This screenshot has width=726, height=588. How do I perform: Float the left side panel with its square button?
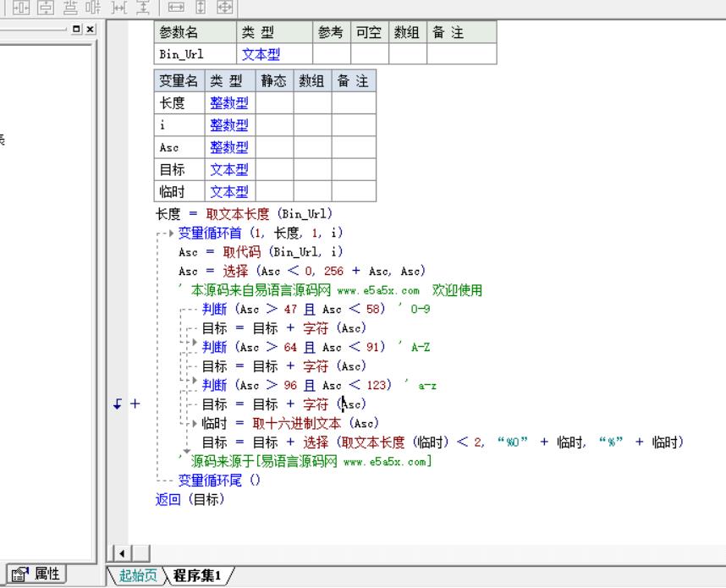[x=77, y=29]
